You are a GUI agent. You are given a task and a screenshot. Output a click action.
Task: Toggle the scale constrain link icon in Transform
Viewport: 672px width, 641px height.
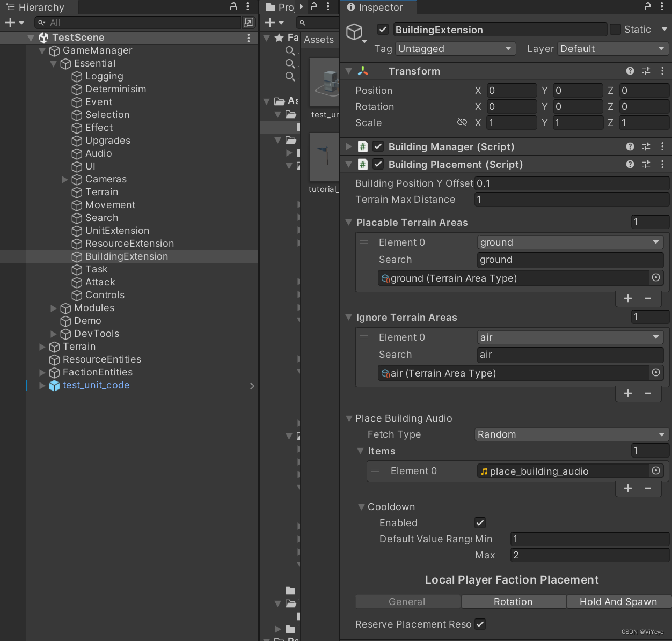462,122
